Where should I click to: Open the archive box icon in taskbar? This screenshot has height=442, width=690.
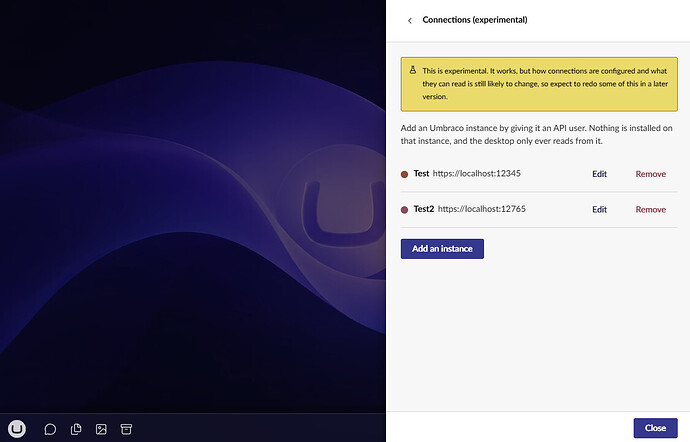coord(126,429)
